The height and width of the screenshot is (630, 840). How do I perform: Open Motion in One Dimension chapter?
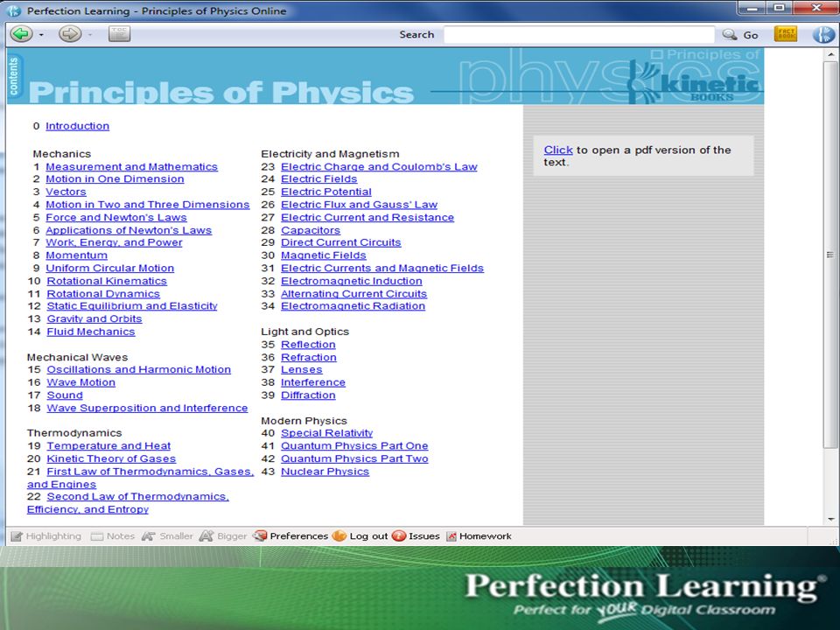click(115, 178)
